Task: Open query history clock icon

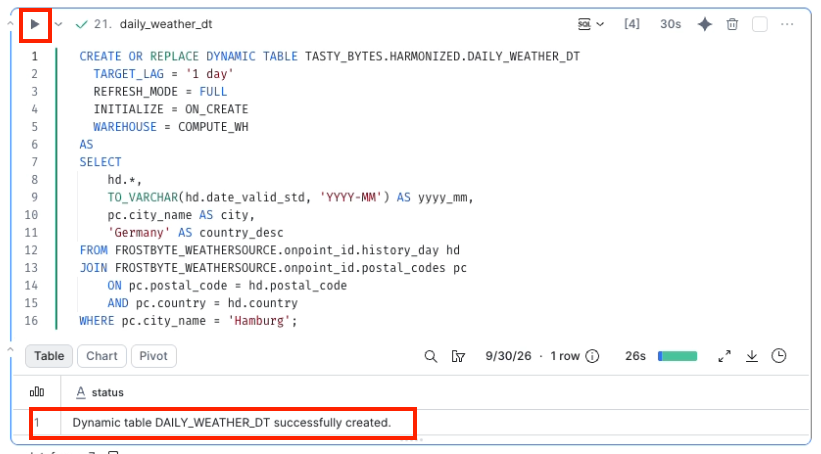Action: click(779, 356)
